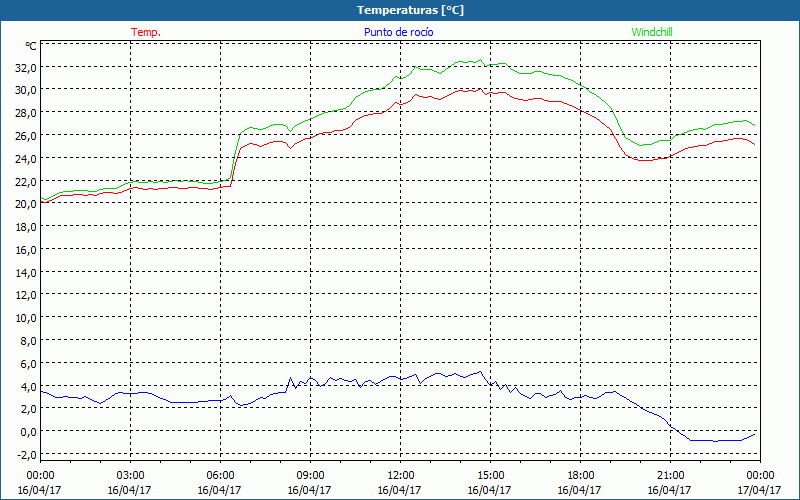This screenshot has width=800, height=500.
Task: Click the 28,0 y-axis value
Action: pyautogui.click(x=27, y=113)
